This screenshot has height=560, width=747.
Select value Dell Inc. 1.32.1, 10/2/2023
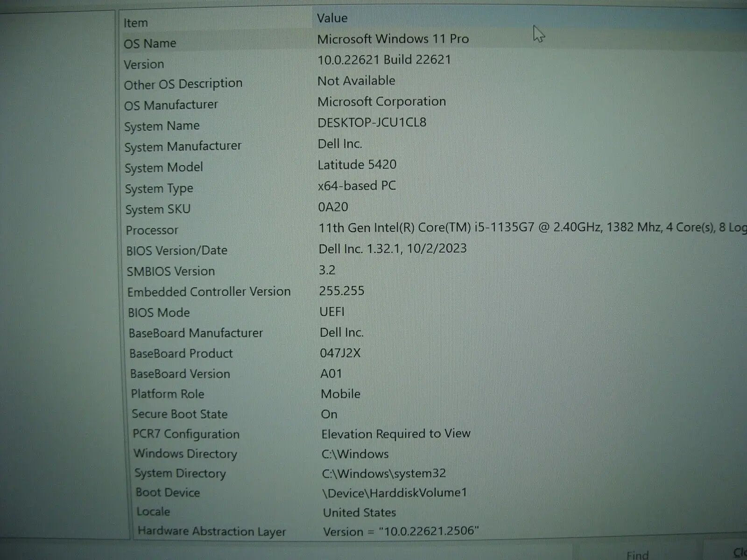393,249
